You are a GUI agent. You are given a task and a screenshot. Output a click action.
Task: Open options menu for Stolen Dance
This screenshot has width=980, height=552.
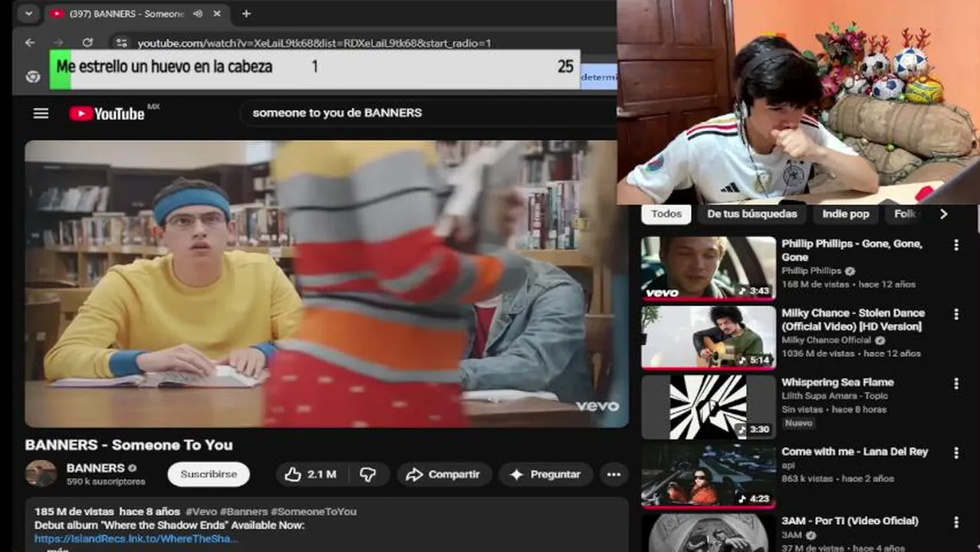[x=955, y=314]
